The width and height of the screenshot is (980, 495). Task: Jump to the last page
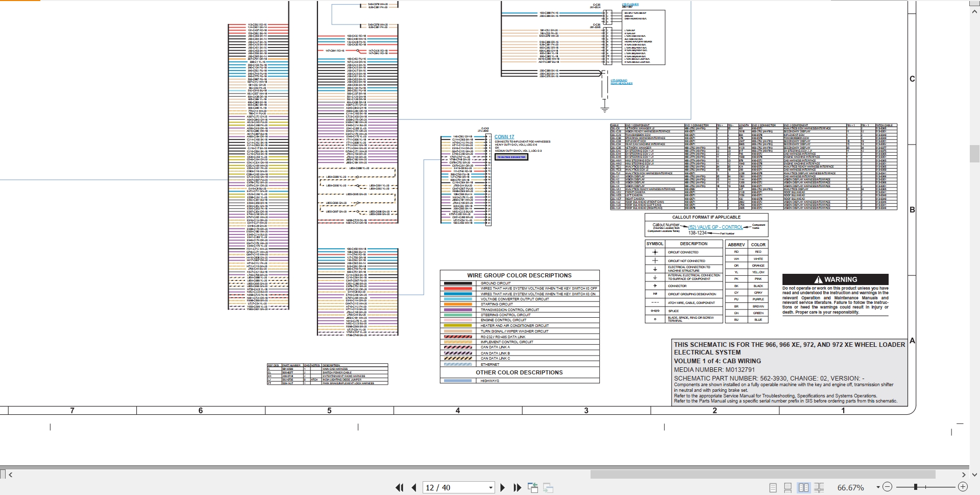[517, 488]
